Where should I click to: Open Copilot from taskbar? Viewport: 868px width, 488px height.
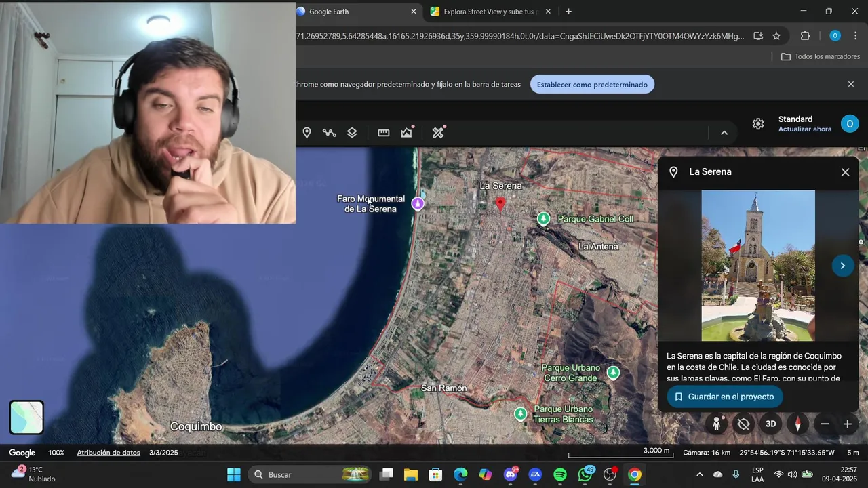[x=486, y=474]
